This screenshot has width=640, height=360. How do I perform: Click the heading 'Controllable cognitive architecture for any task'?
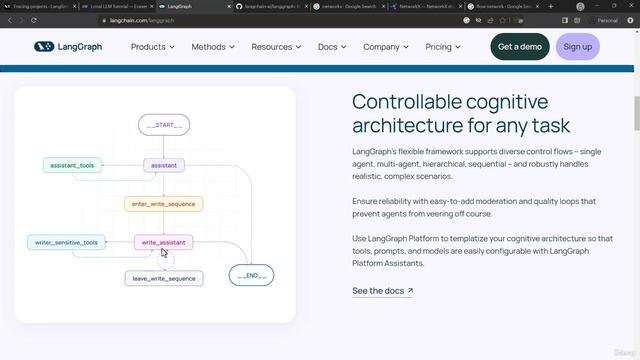point(461,113)
